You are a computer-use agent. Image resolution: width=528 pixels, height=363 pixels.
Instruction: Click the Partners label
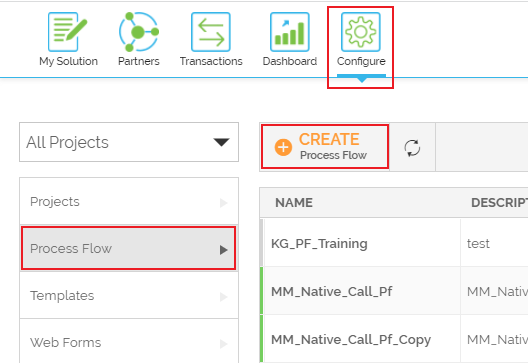coord(139,61)
